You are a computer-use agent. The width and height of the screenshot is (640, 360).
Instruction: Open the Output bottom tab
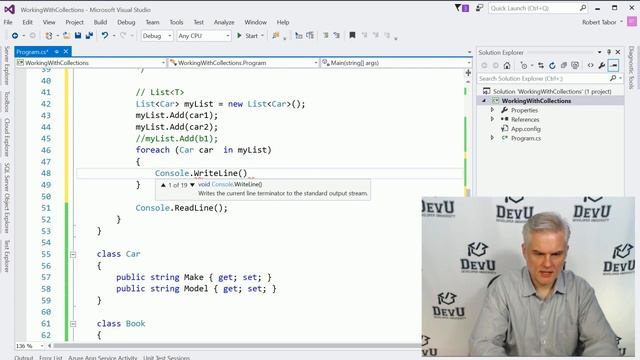(24, 357)
